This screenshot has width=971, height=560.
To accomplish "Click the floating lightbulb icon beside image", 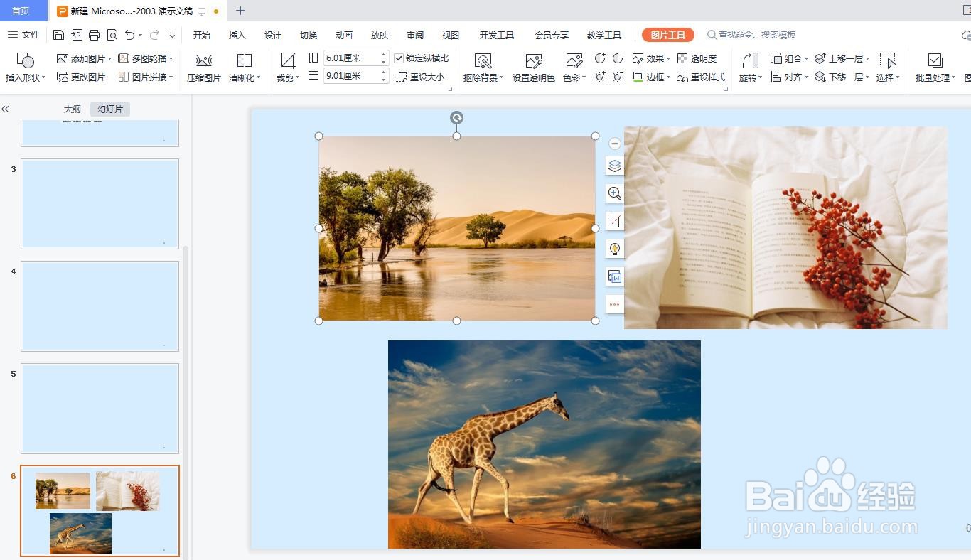I will (x=615, y=249).
